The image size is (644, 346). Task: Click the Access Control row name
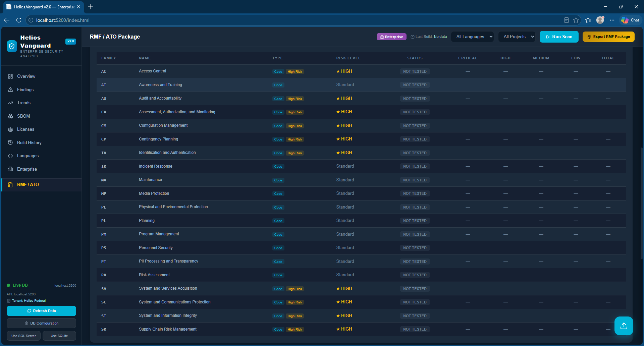(153, 71)
